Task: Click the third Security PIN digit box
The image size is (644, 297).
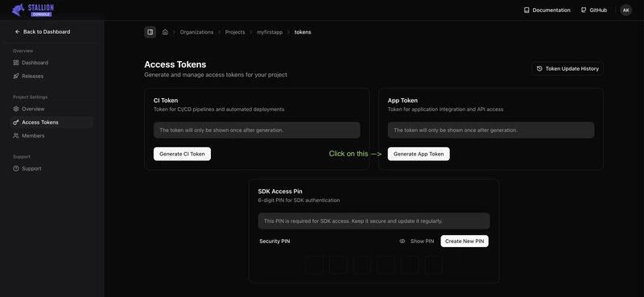Action: [x=361, y=265]
